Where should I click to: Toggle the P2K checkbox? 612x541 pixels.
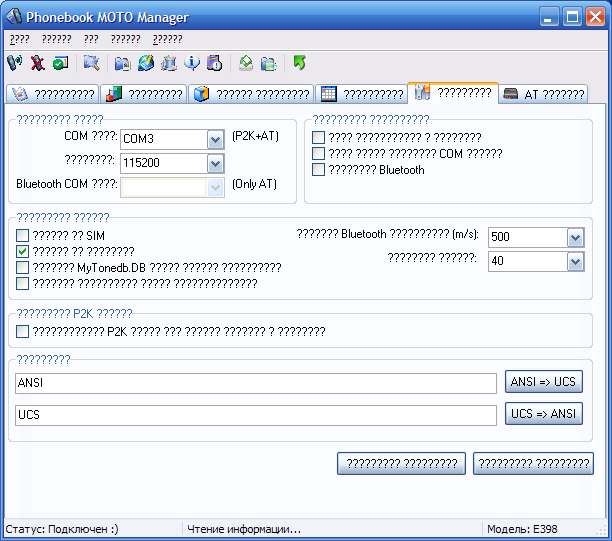tap(23, 331)
